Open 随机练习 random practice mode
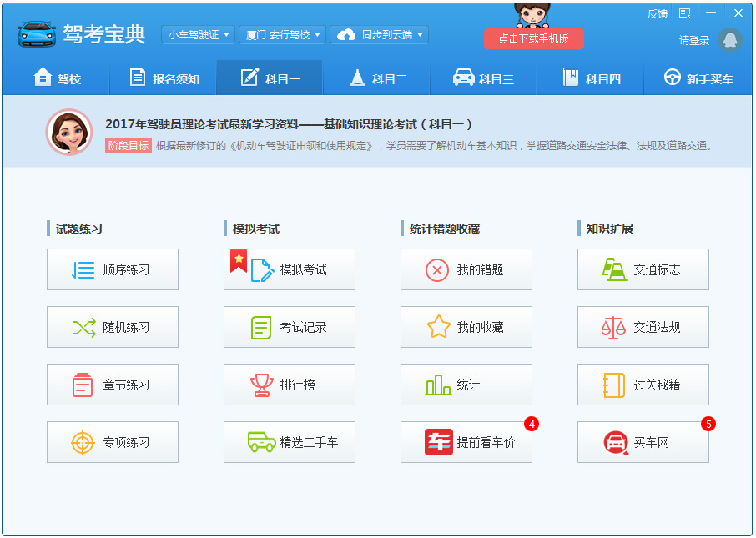 click(x=113, y=326)
